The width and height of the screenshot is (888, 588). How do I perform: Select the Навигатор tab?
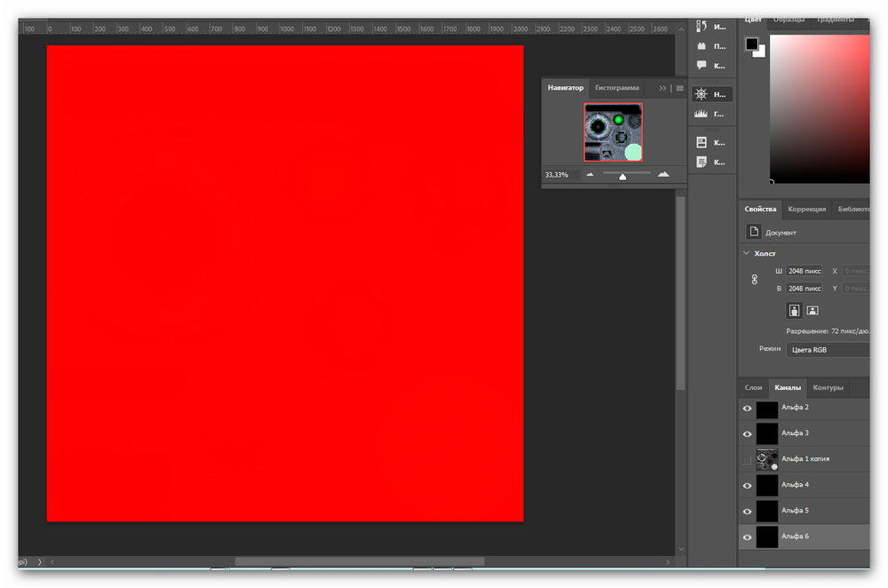coord(565,88)
